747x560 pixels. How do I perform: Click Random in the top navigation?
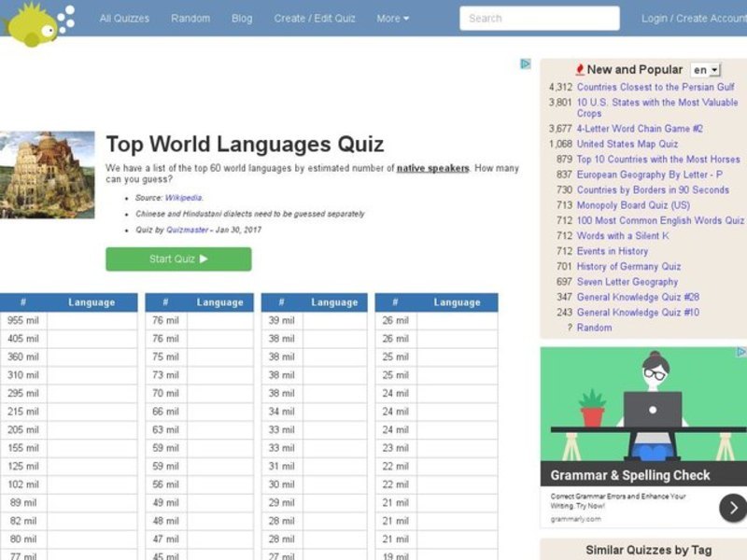[x=190, y=18]
